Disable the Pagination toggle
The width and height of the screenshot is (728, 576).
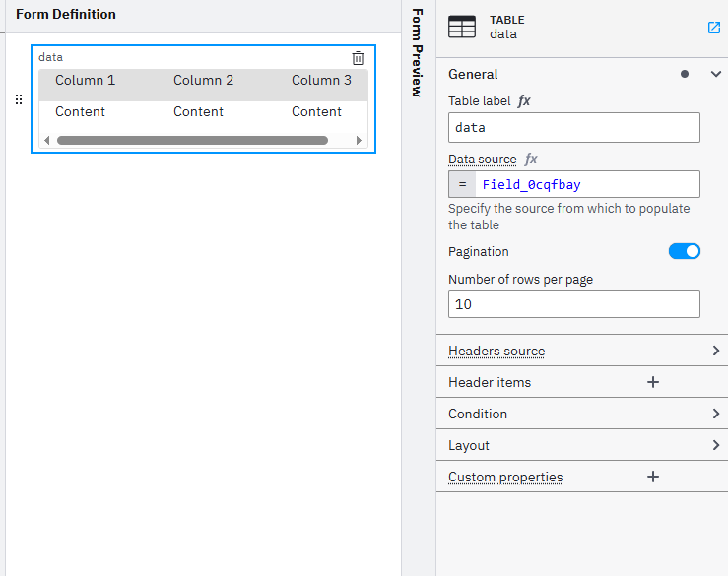tap(684, 251)
